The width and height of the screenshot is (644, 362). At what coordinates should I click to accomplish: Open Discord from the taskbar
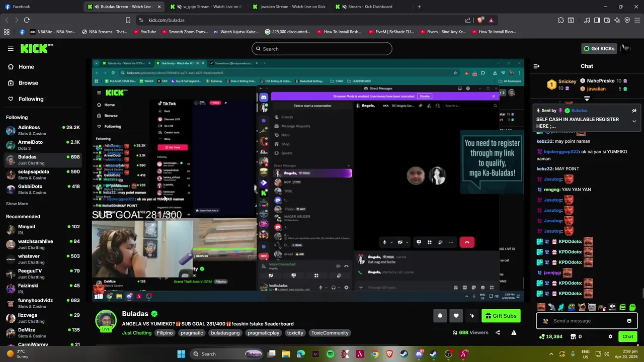tap(419, 354)
